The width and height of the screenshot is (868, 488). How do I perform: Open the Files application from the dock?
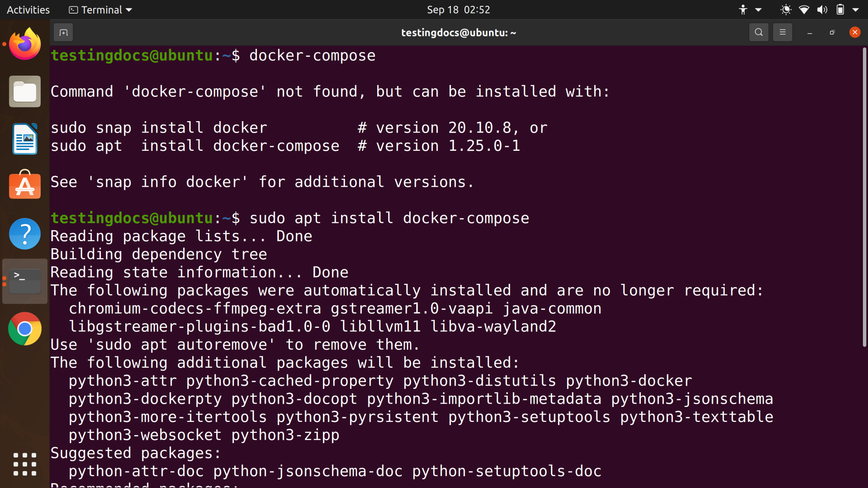pyautogui.click(x=24, y=91)
